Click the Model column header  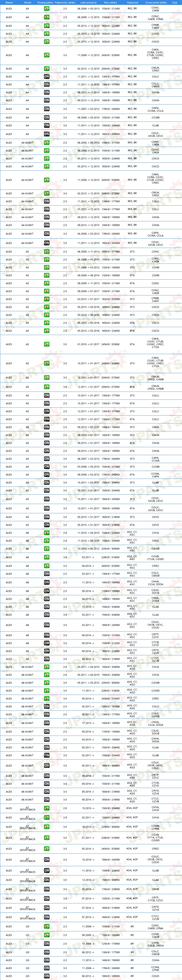pos(27,2)
